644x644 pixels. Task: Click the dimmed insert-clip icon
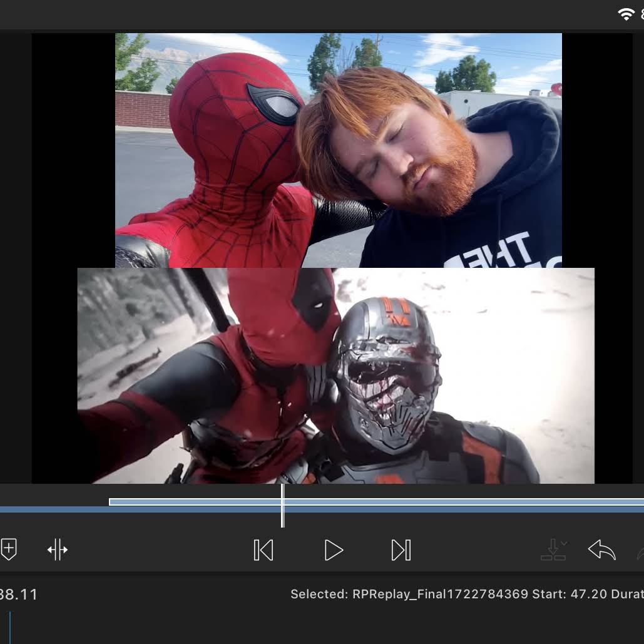[x=553, y=549]
